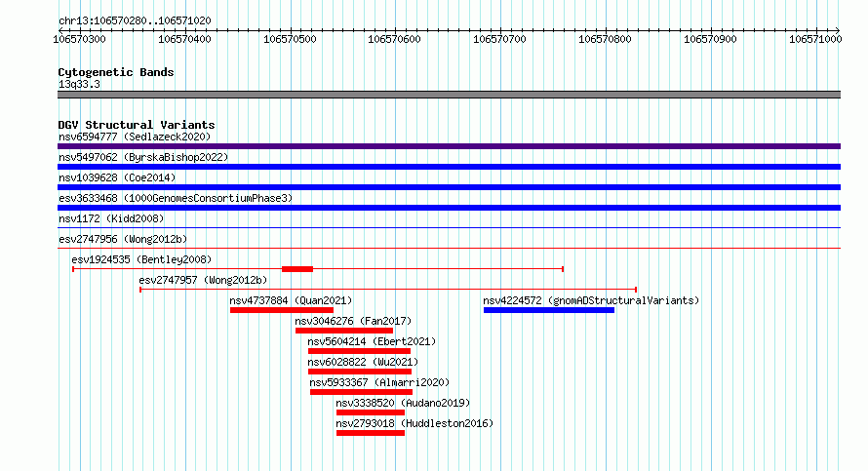Click ruler position 106570700
This screenshot has height=471, width=868.
(499, 39)
